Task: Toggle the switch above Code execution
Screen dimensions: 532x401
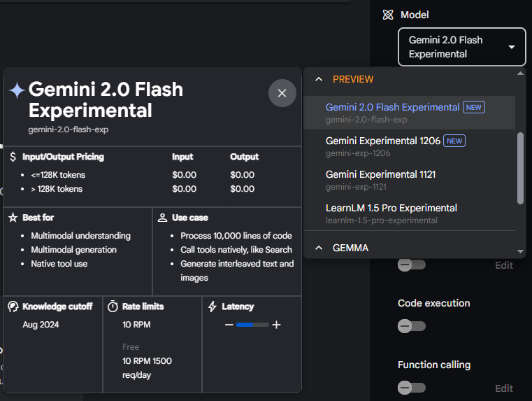Action: [x=412, y=265]
